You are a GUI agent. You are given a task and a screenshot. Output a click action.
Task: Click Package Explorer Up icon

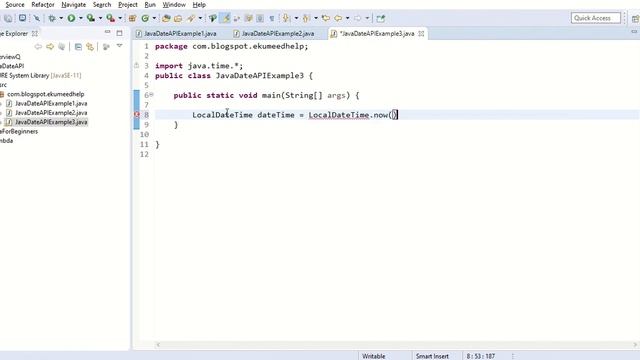[62, 47]
